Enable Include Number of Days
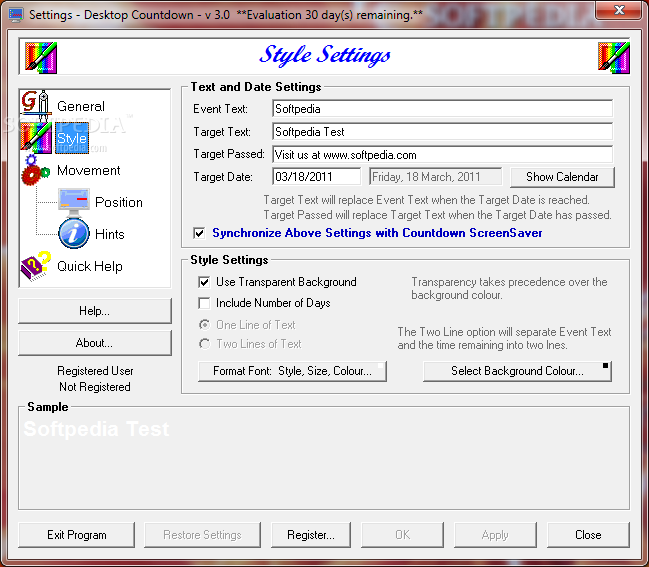The width and height of the screenshot is (649, 567). [204, 303]
